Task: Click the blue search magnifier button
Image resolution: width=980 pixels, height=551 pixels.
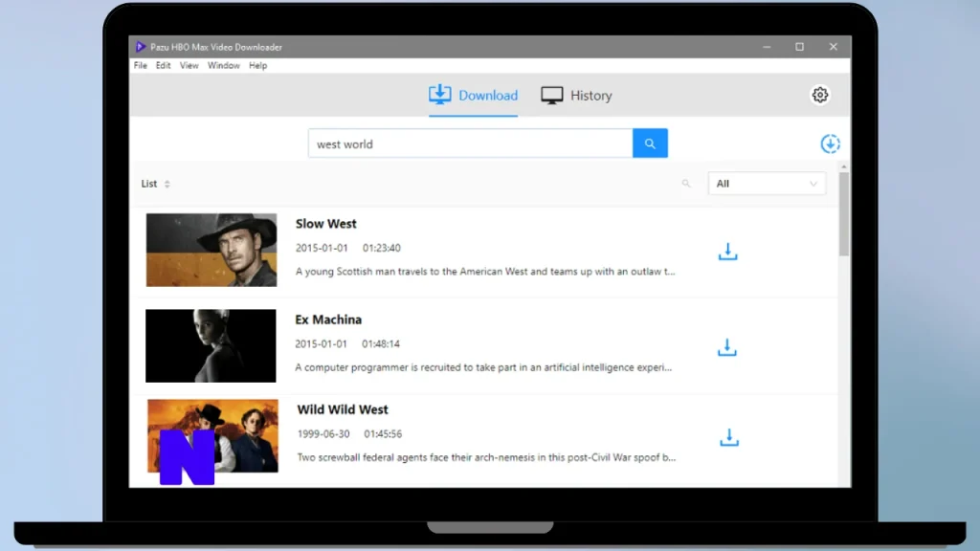Action: (650, 143)
